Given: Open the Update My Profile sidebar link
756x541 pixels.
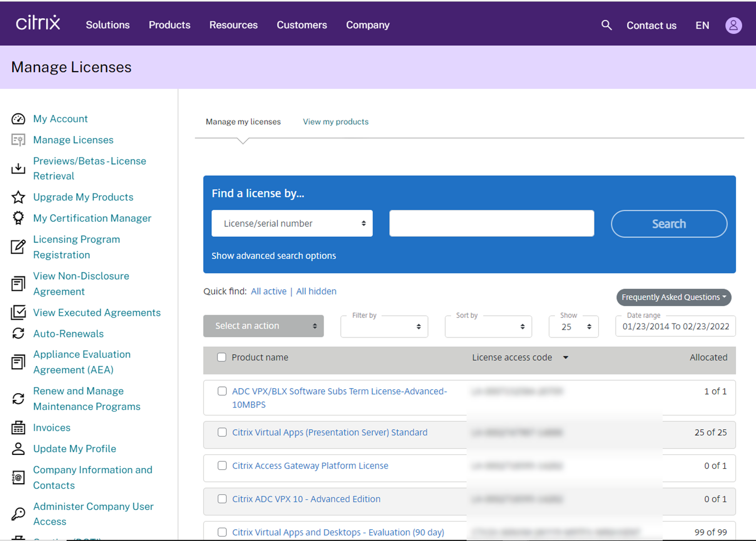Looking at the screenshot, I should pos(74,449).
